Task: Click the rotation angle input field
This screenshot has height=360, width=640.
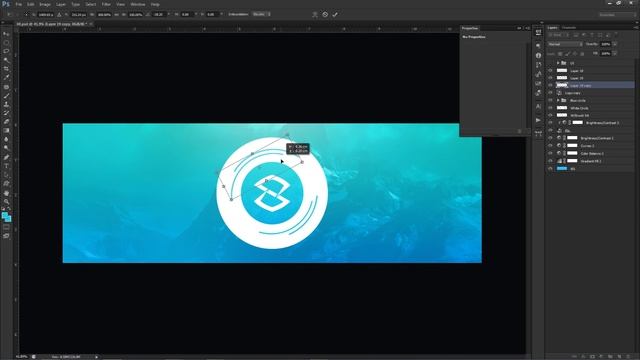Action: point(158,14)
